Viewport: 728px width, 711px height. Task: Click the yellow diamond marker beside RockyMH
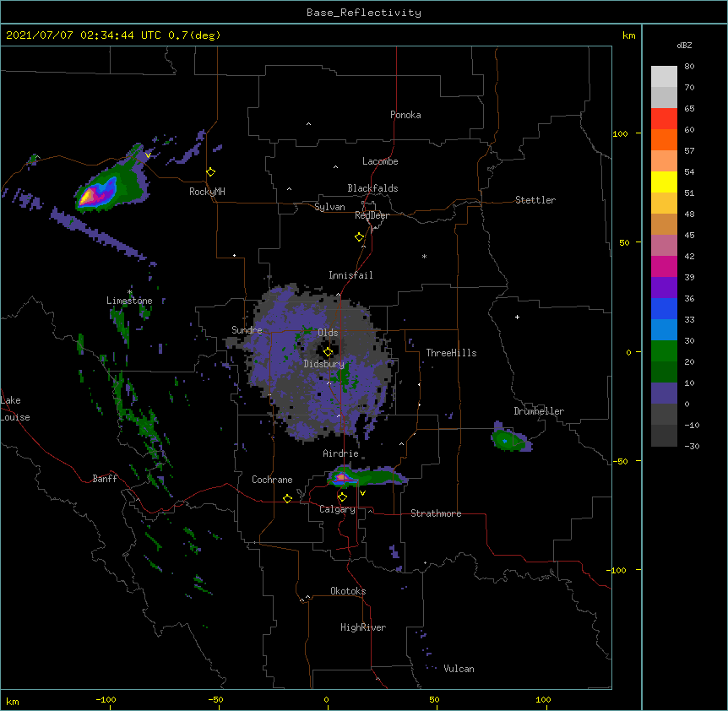(211, 172)
